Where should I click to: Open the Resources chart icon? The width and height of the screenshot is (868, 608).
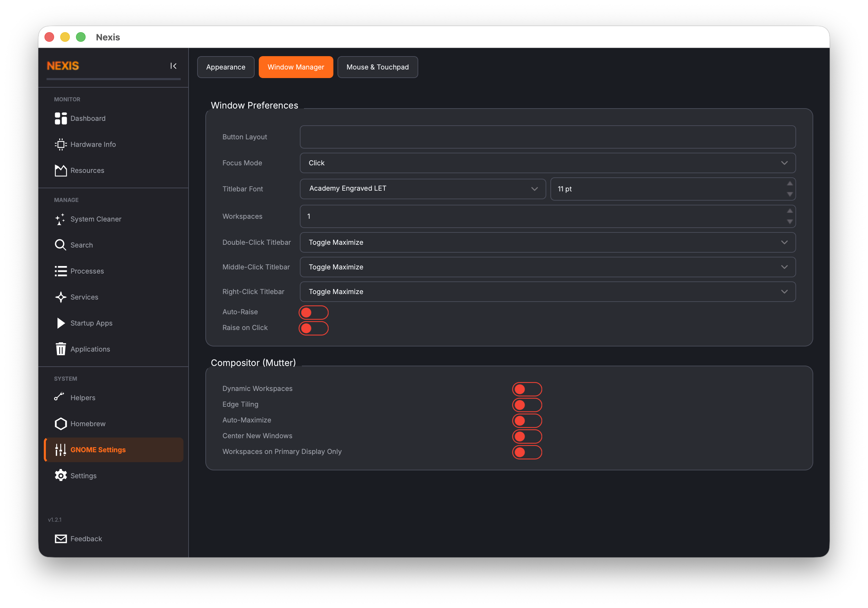click(x=61, y=170)
